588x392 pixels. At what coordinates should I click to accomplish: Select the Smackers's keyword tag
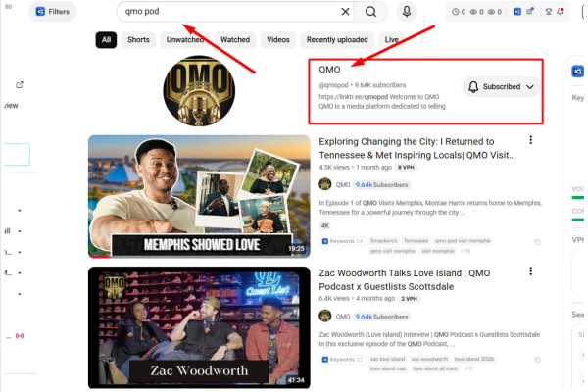click(x=383, y=241)
